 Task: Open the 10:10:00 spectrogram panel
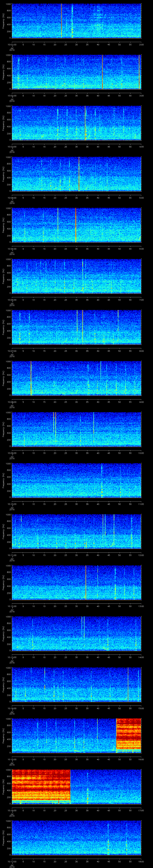tap(76, 480)
